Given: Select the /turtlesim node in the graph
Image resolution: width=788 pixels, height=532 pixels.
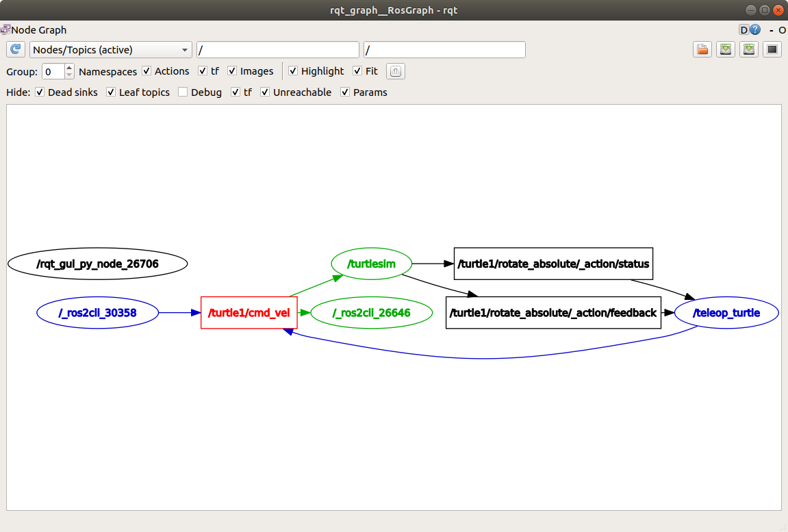Looking at the screenshot, I should [x=372, y=264].
